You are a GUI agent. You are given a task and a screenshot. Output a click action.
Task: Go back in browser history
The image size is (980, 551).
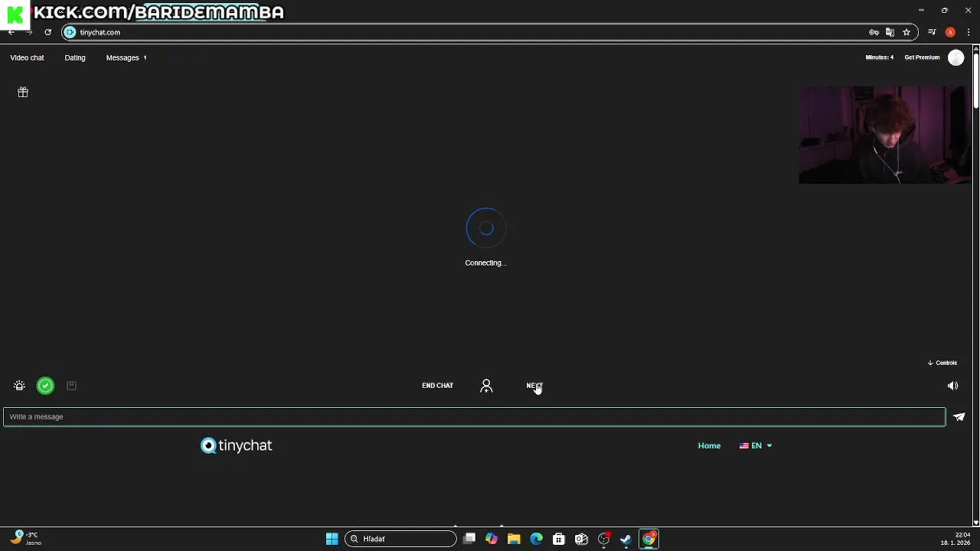click(x=11, y=32)
